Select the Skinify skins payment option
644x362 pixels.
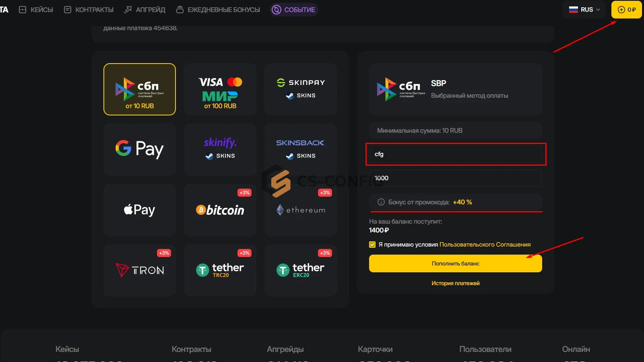coord(220,149)
